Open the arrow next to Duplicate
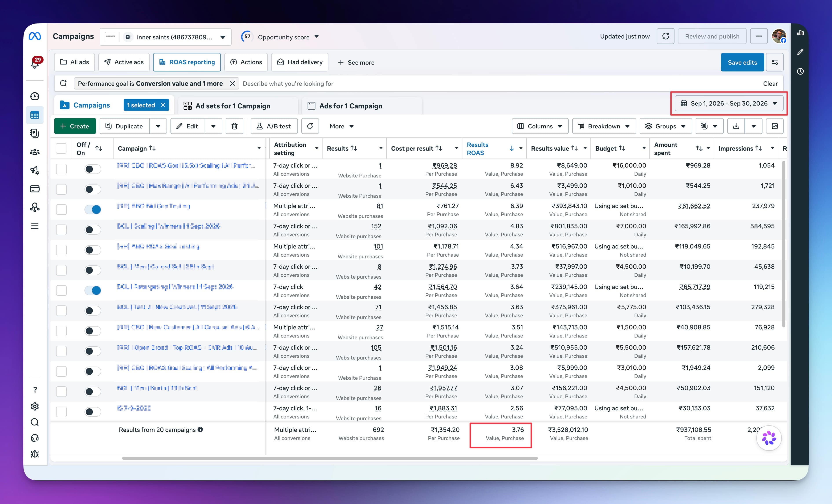The height and width of the screenshot is (504, 832). [x=158, y=126]
